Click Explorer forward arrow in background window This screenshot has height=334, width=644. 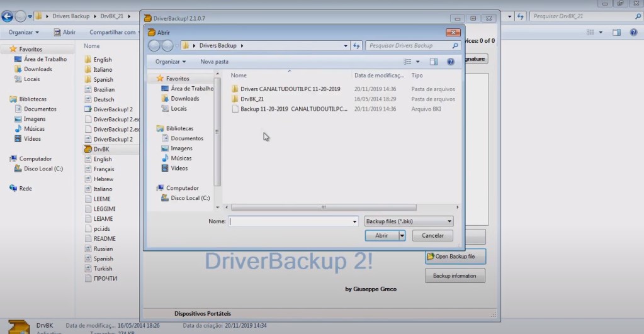[20, 16]
